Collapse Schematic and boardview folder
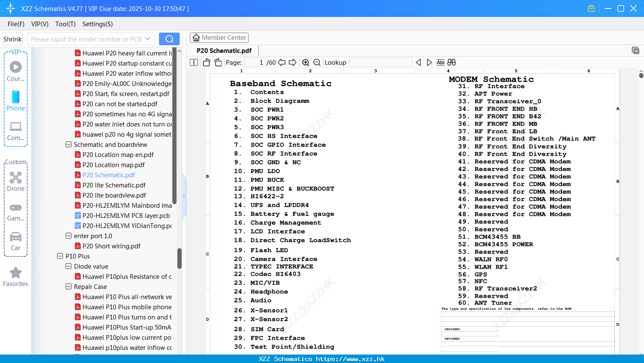Viewport: 644px width, 363px height. tap(69, 144)
